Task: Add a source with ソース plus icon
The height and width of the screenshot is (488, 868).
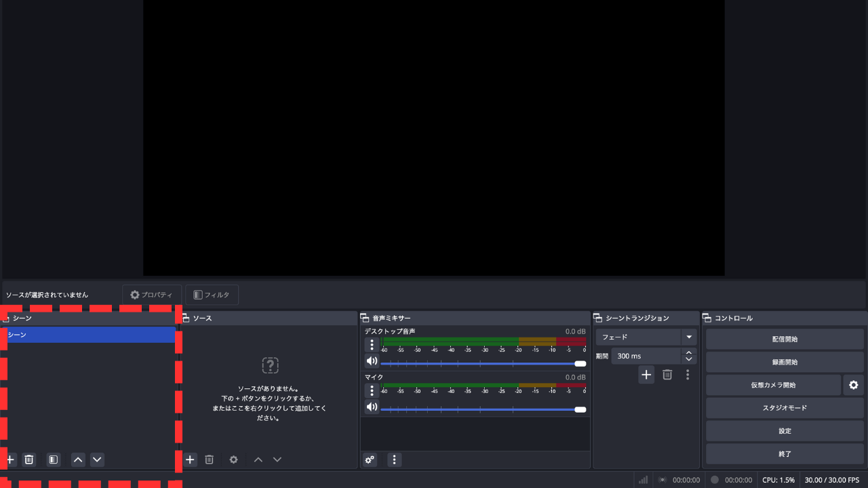Action: click(x=191, y=460)
